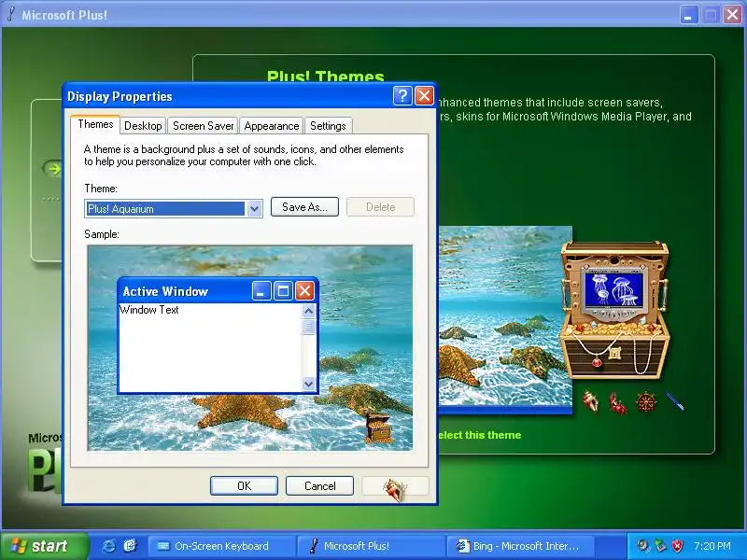Switch to On-Screen Keyboard taskbar button
This screenshot has height=560, width=747.
point(221,546)
